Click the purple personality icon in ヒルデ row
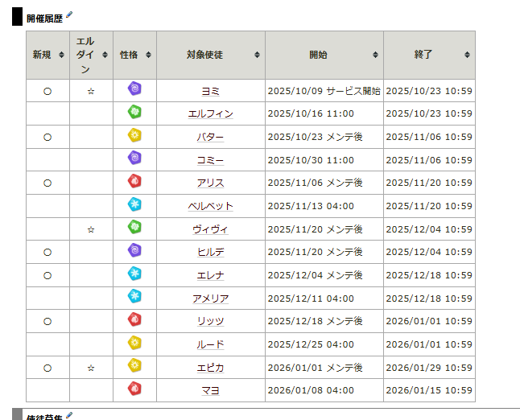The width and height of the screenshot is (520, 420). tap(134, 251)
